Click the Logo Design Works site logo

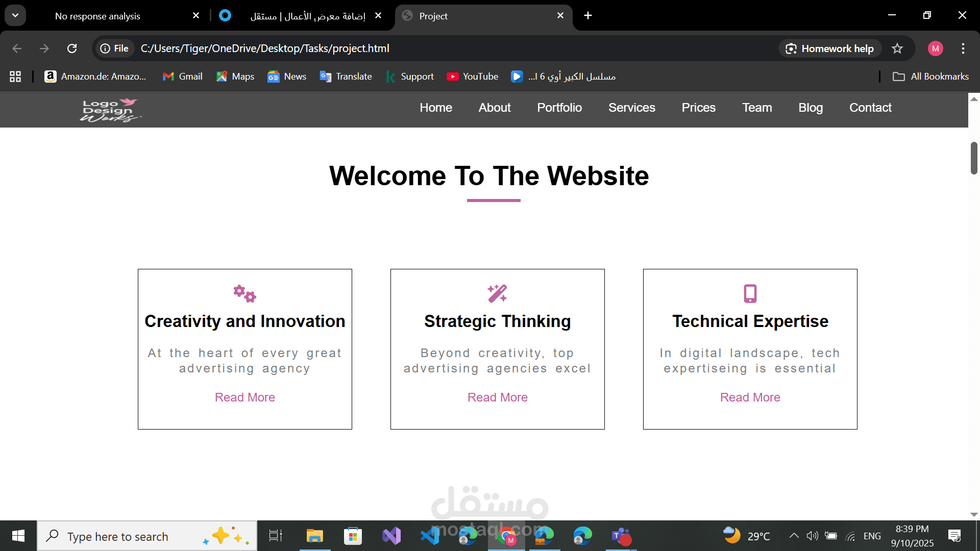click(110, 110)
